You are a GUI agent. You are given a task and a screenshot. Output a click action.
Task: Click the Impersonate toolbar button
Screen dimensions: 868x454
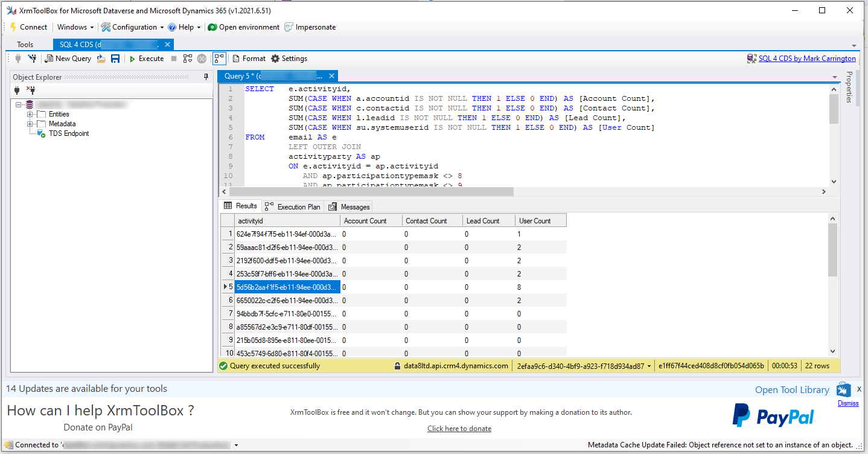click(310, 27)
